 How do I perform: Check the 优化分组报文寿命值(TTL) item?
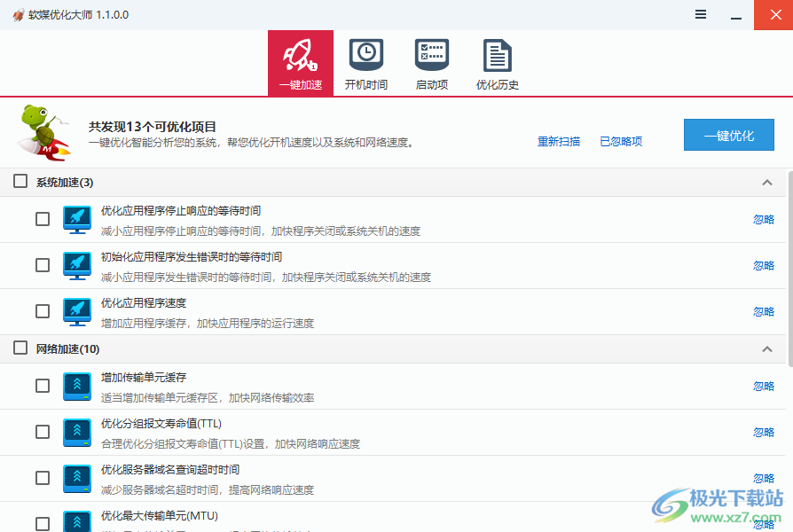point(42,432)
